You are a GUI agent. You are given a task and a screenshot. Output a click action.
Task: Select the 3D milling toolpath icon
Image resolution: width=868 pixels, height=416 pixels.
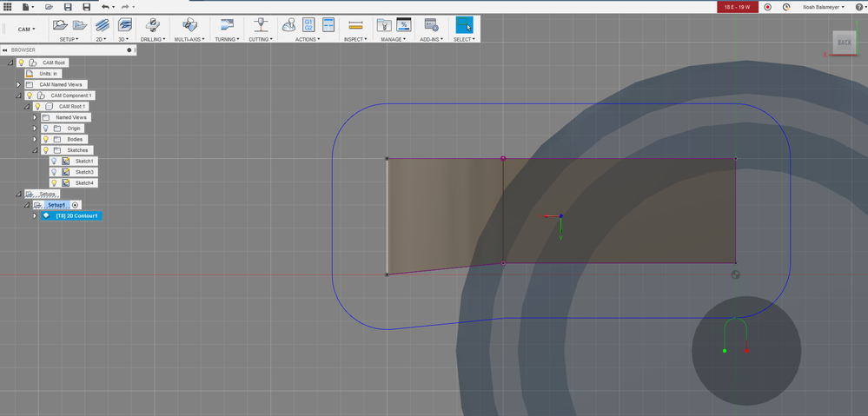(x=125, y=25)
